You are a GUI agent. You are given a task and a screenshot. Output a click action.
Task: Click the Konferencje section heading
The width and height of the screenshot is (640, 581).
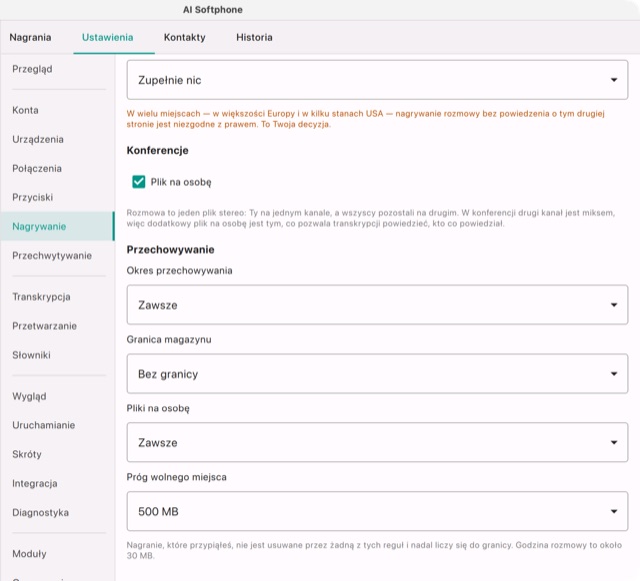(x=158, y=150)
